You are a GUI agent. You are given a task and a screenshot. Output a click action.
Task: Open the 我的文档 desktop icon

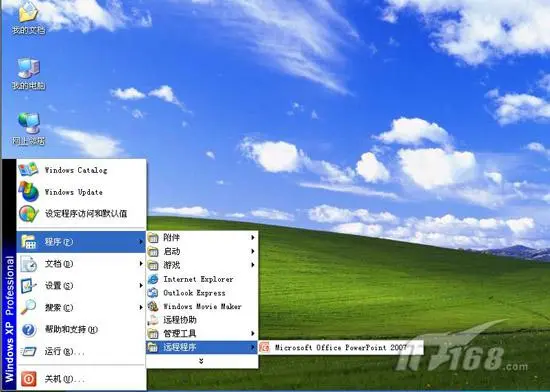click(28, 17)
